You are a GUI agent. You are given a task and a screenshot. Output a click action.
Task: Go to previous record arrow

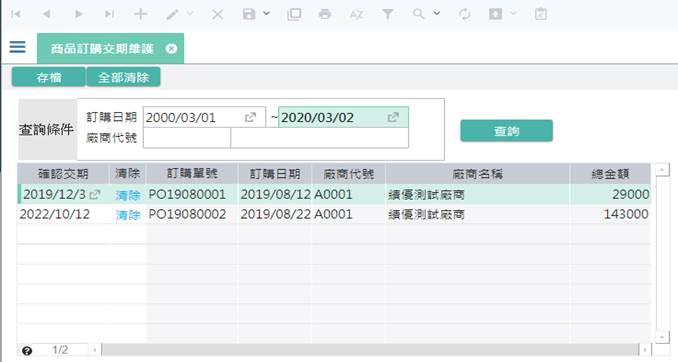(47, 14)
